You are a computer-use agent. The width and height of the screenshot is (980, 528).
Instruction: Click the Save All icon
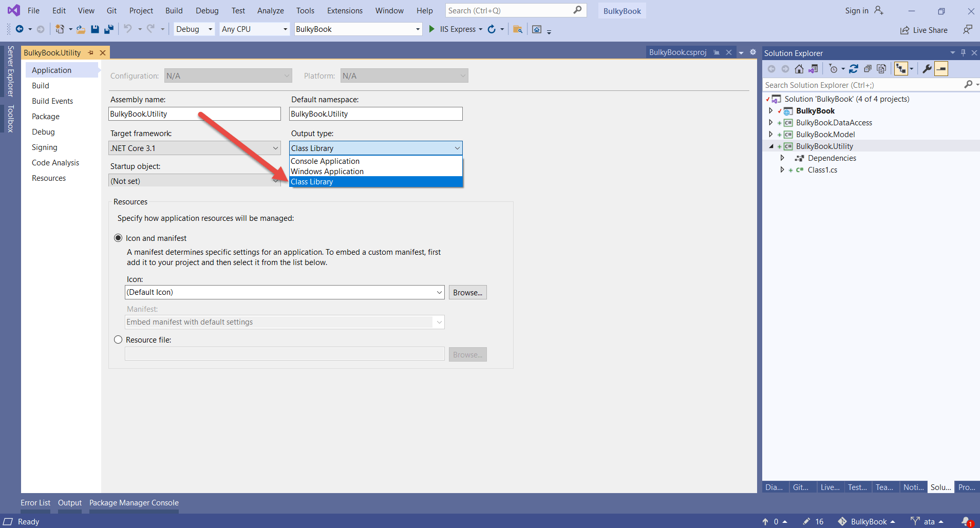(108, 29)
